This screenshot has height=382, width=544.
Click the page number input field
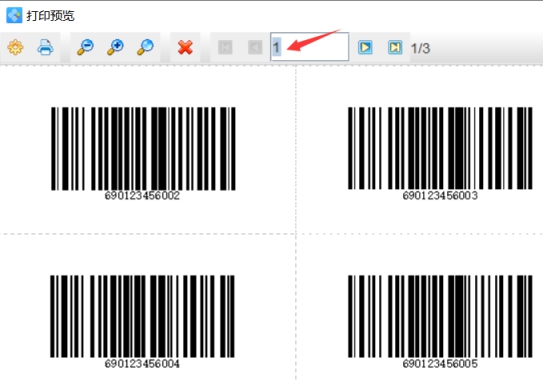[x=309, y=47]
